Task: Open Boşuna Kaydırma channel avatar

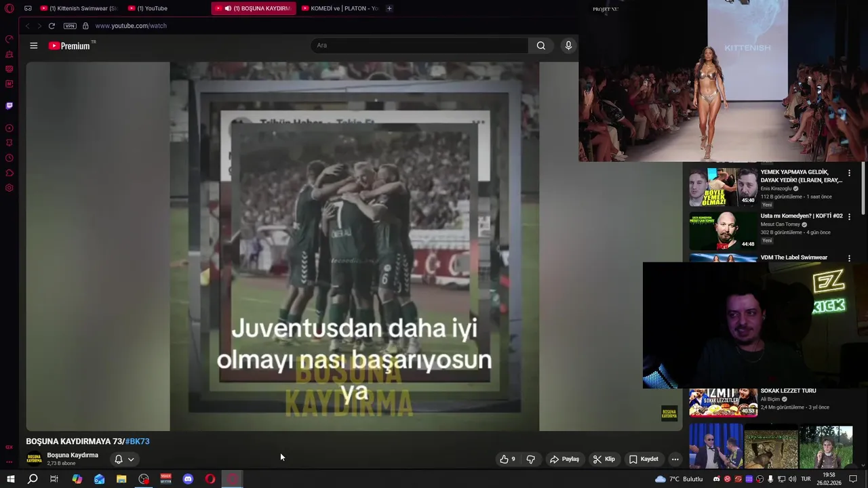Action: (34, 459)
